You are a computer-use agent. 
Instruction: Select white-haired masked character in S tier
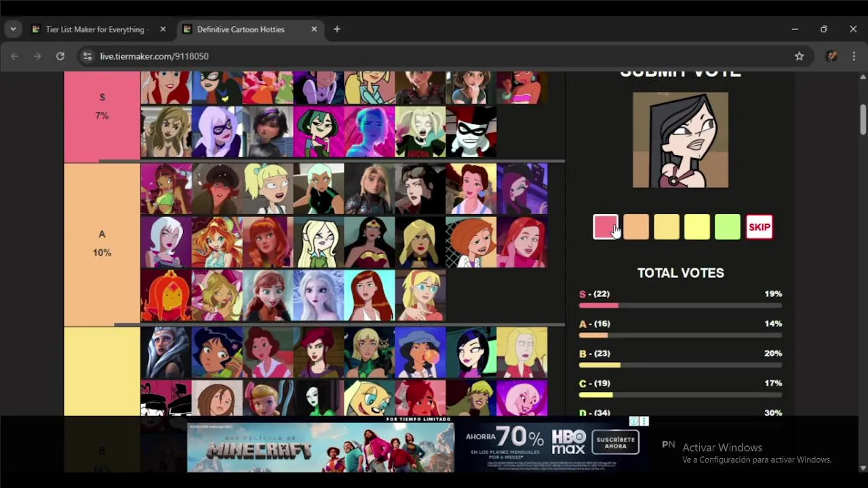pos(217,132)
